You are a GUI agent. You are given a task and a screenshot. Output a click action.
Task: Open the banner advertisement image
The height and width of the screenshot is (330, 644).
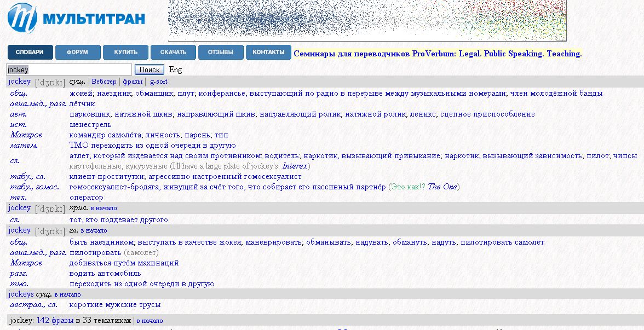click(x=367, y=20)
